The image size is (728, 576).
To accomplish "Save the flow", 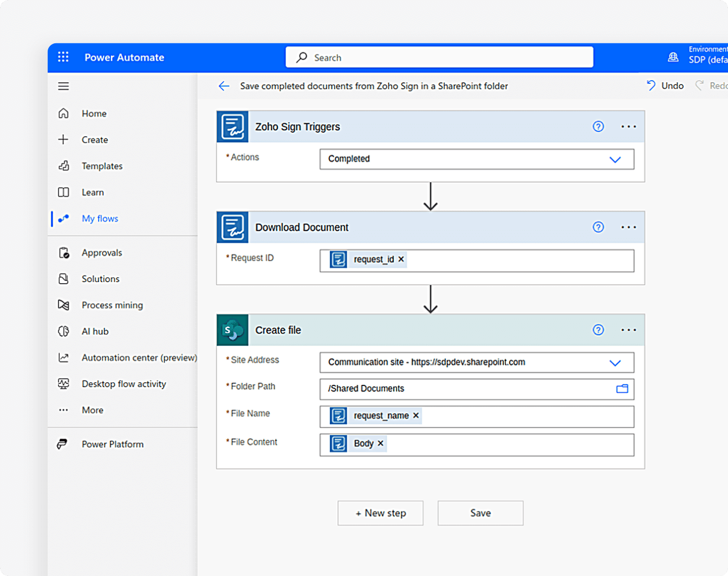I will [480, 513].
